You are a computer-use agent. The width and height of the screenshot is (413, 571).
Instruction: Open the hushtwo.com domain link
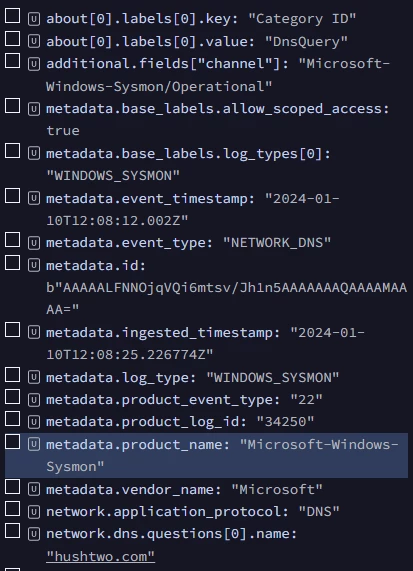[x=101, y=556]
